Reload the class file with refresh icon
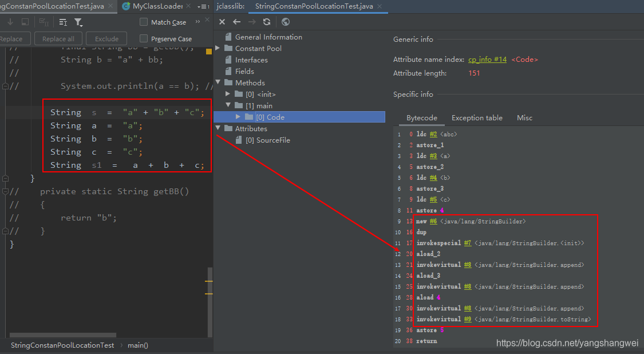 pos(267,22)
